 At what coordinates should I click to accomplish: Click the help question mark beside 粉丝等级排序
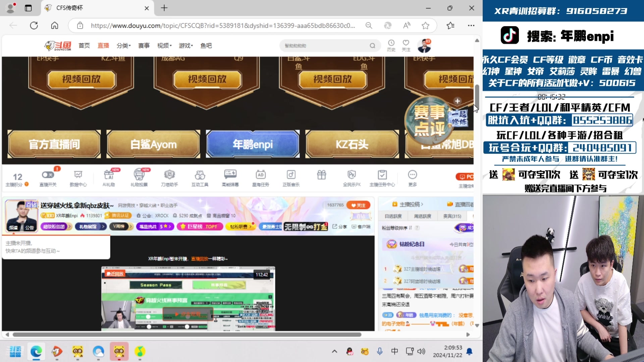point(417,228)
